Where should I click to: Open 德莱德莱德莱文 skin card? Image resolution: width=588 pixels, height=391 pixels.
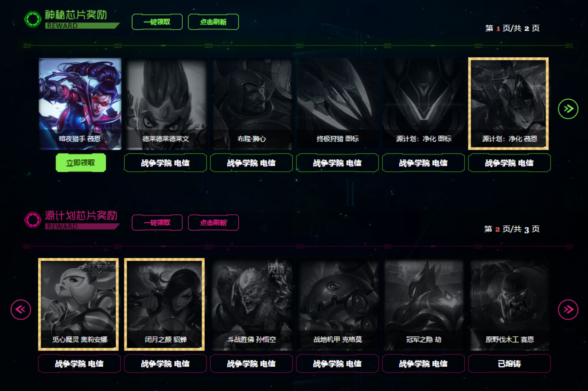click(165, 104)
